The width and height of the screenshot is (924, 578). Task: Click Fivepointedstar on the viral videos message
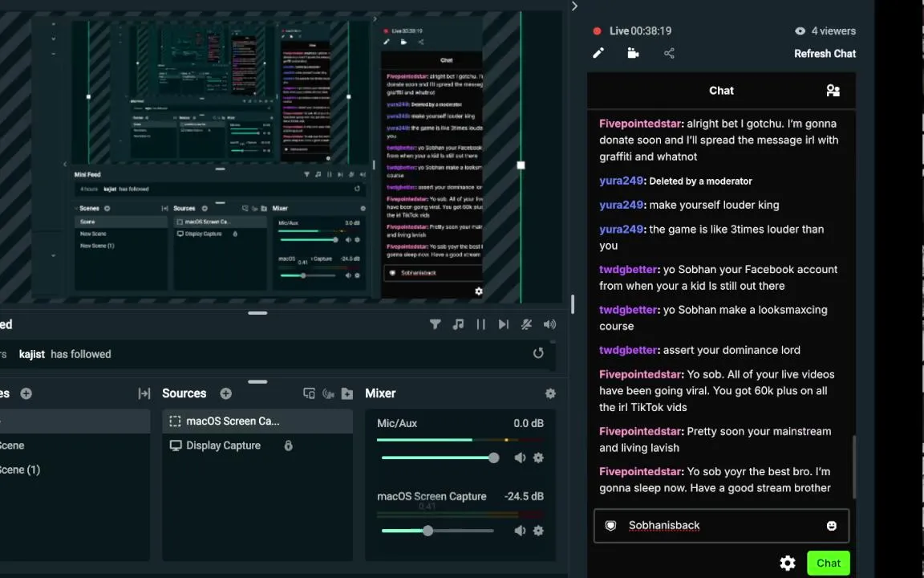640,375
